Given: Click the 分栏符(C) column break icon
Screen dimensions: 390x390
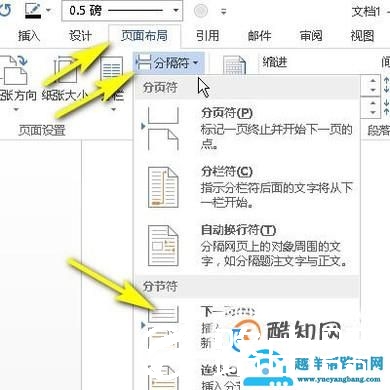Looking at the screenshot, I should 163,187.
